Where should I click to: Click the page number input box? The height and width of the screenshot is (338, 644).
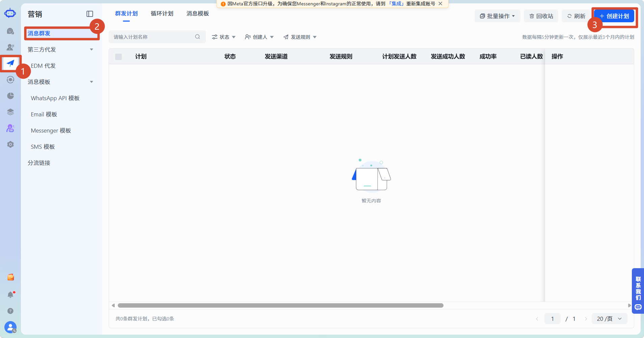pos(553,319)
